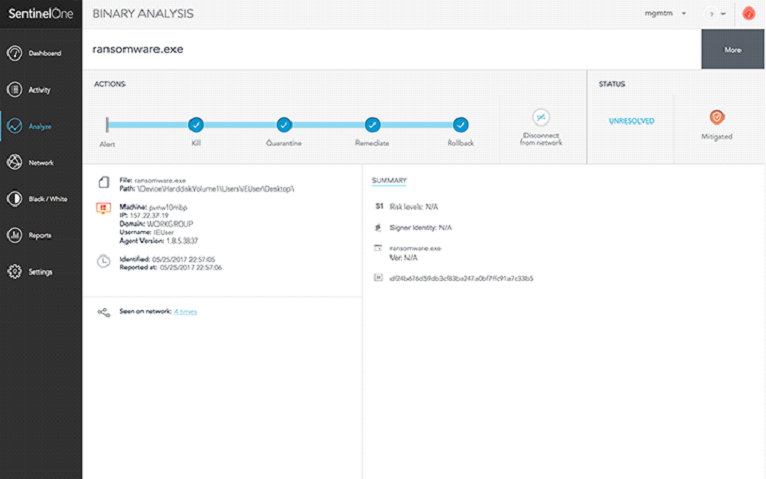Click the file hash value text

pos(461,278)
